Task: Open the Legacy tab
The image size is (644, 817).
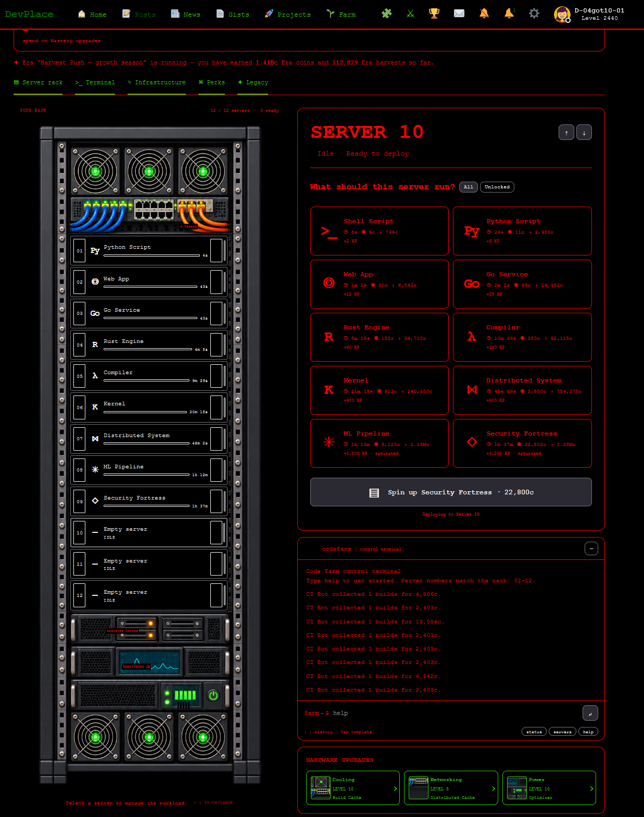Action: pos(253,83)
